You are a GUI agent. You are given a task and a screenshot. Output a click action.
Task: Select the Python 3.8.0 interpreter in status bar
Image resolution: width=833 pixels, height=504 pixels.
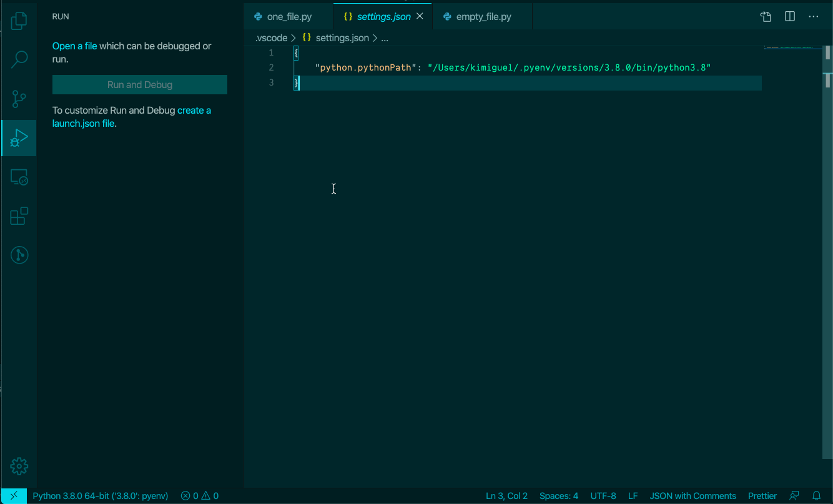click(x=100, y=495)
